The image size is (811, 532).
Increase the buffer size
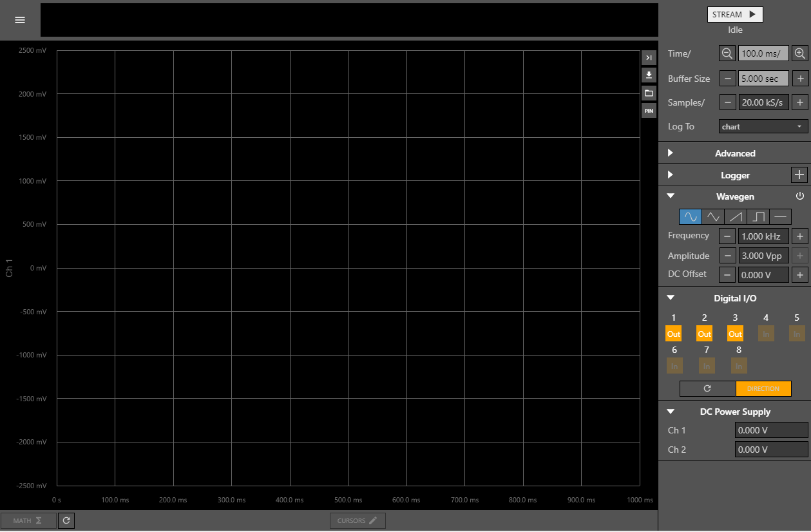coord(800,79)
